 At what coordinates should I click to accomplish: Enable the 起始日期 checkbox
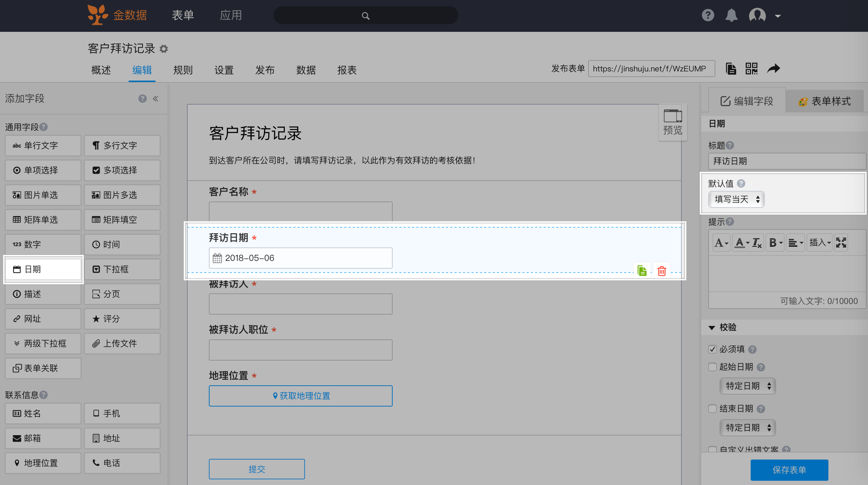point(712,367)
